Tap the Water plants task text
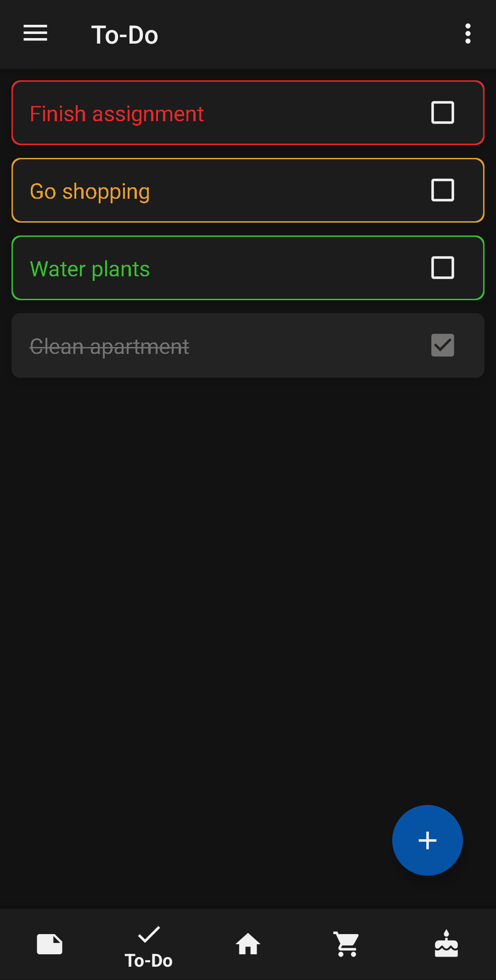 pyautogui.click(x=90, y=269)
